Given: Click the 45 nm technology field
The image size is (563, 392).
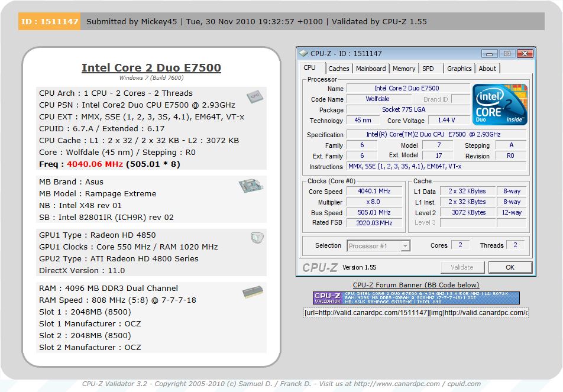Looking at the screenshot, I should 363,120.
